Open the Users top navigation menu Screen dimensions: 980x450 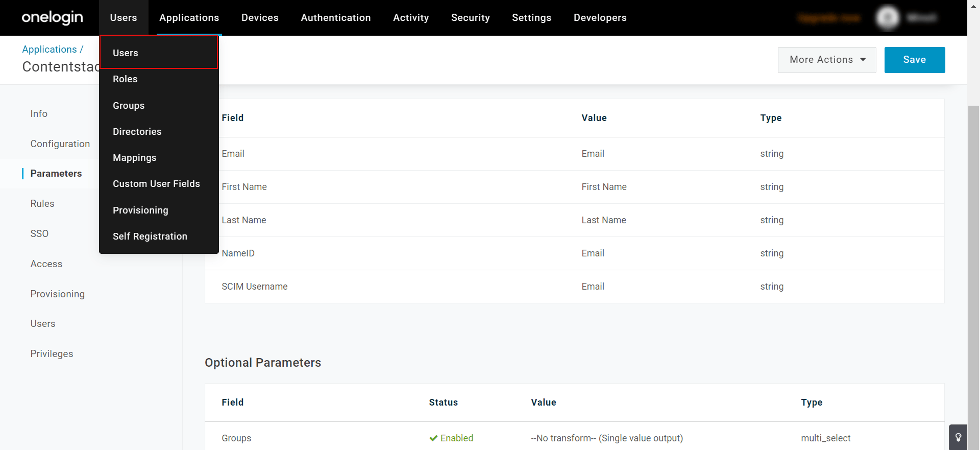(123, 18)
